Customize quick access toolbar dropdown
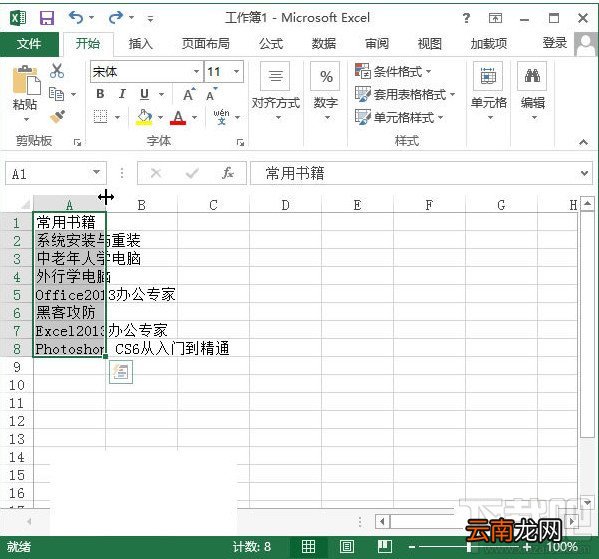Image resolution: width=599 pixels, height=559 pixels. 151,18
